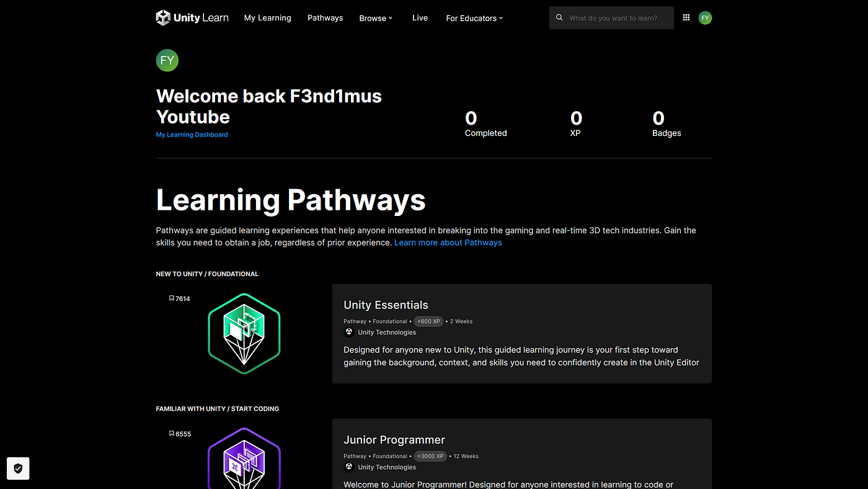Click Unity Technologies icon under Unity Essentials
The image size is (868, 489).
coord(349,332)
